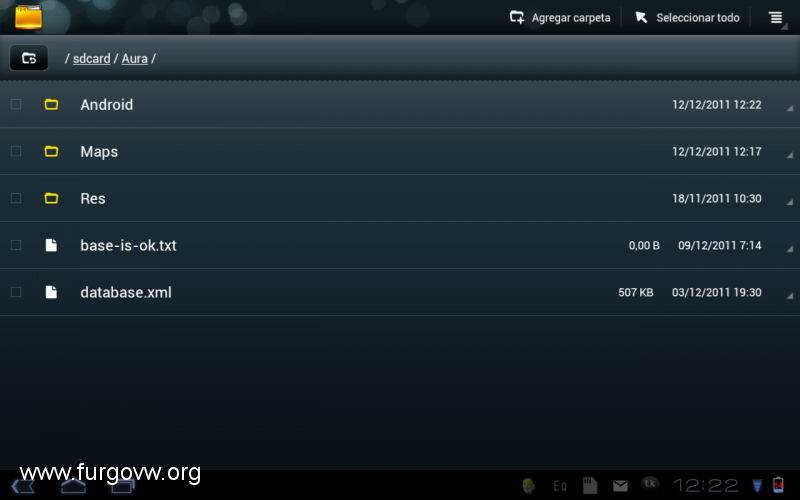Click date 18/11/2011 10:30 of Res

click(x=716, y=198)
